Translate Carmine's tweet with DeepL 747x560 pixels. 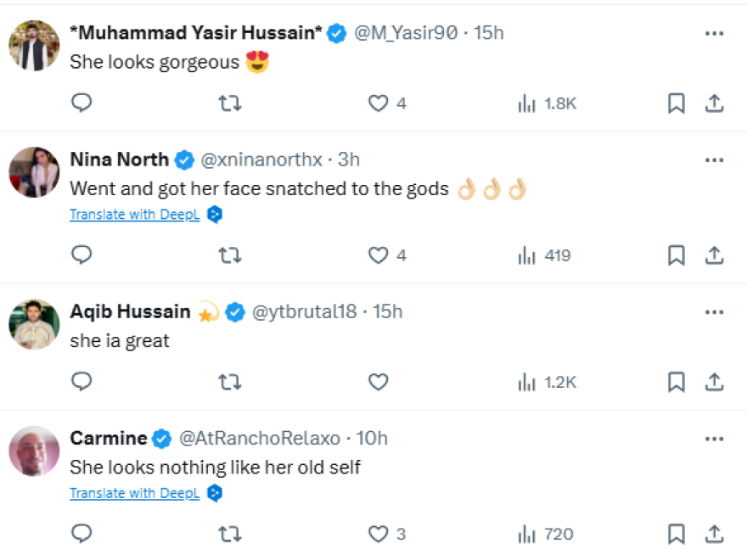134,493
